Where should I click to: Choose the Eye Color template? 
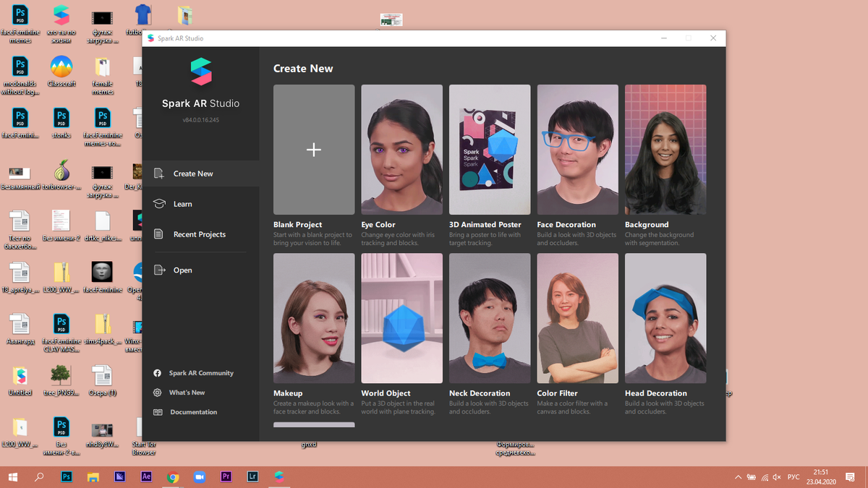click(401, 150)
